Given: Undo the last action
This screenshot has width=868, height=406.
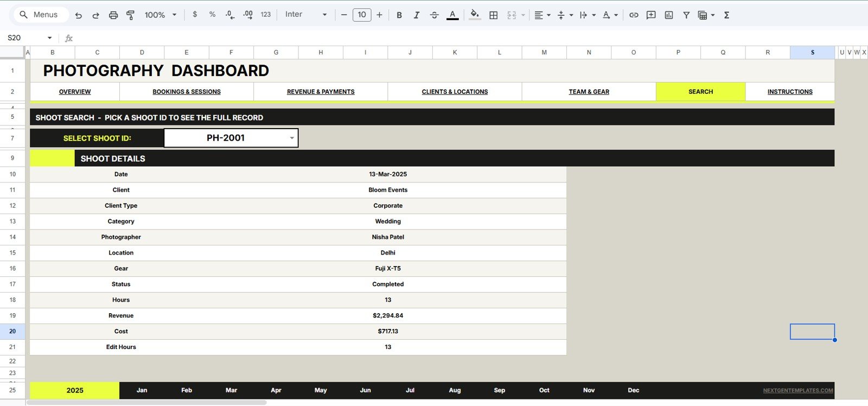Looking at the screenshot, I should [x=79, y=15].
